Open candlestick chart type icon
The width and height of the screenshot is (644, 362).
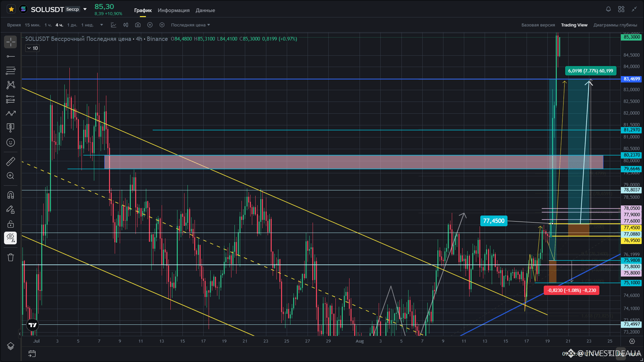[126, 25]
